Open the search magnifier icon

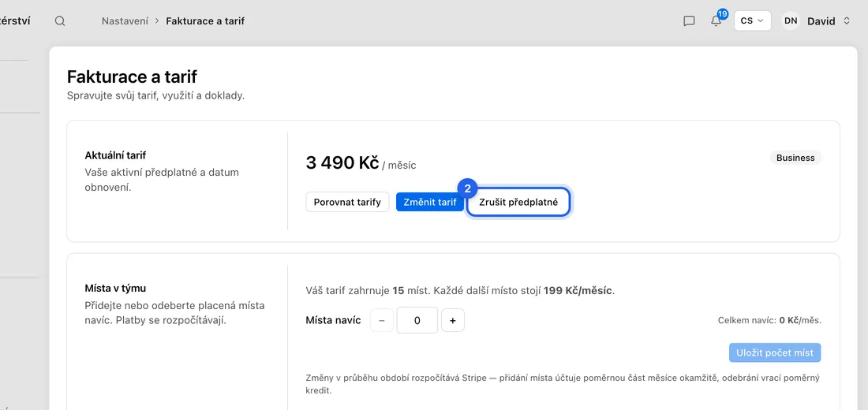click(x=60, y=21)
